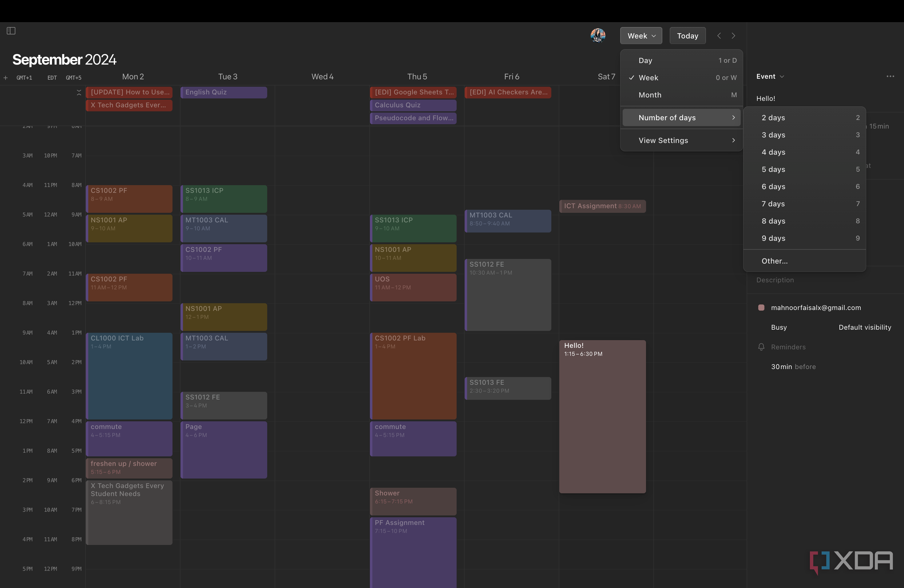Choose 5 days view

(x=804, y=169)
